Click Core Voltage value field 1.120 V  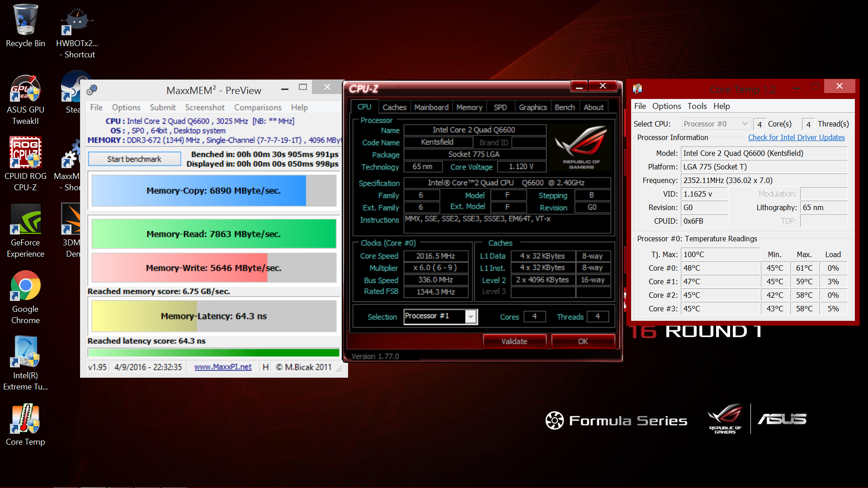pyautogui.click(x=521, y=167)
